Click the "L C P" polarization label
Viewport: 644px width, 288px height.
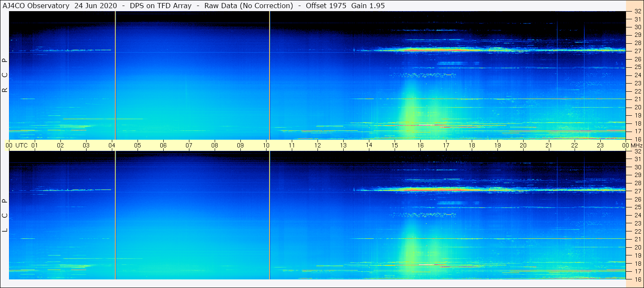point(5,216)
